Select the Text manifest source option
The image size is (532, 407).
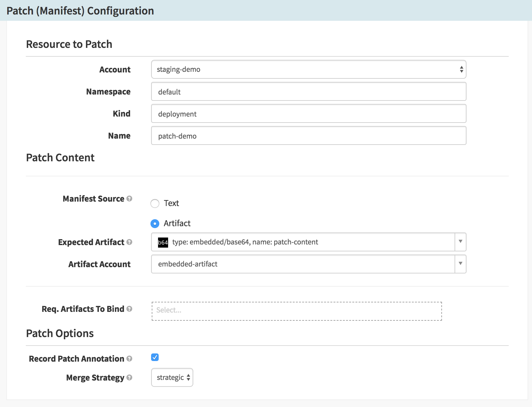tap(155, 203)
